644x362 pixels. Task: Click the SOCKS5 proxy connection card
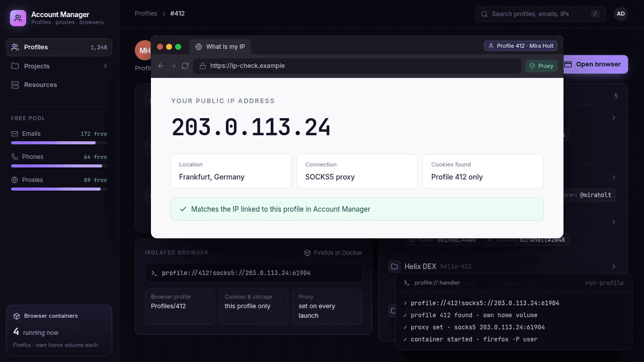click(x=357, y=171)
